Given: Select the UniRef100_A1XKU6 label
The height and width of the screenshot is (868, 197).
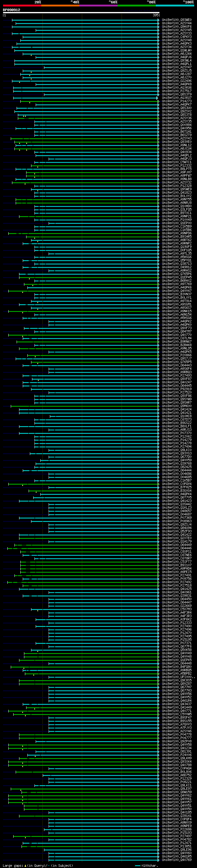Looking at the screenshot, I should [x=176, y=88].
